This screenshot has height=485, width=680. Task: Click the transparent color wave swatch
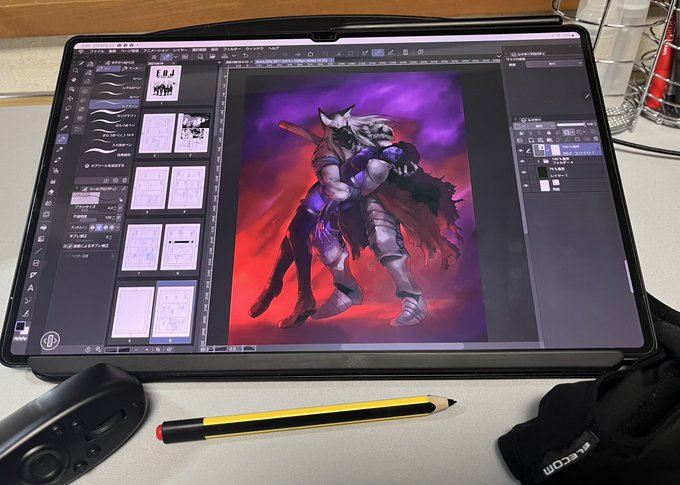[x=22, y=337]
